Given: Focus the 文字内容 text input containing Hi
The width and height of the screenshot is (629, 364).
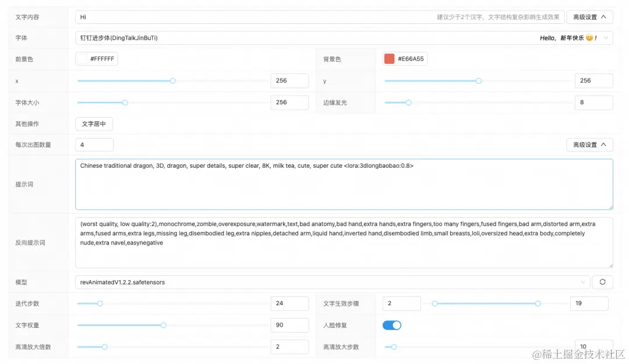Looking at the screenshot, I should (320, 17).
